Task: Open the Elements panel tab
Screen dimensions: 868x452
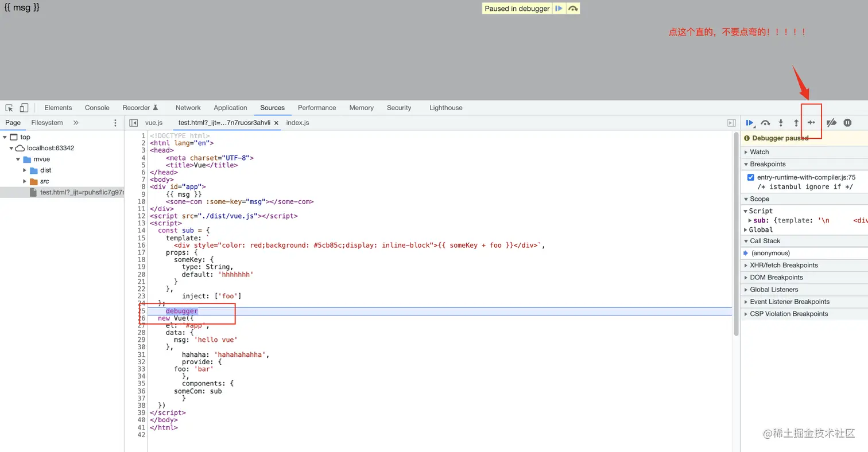Action: (x=58, y=108)
